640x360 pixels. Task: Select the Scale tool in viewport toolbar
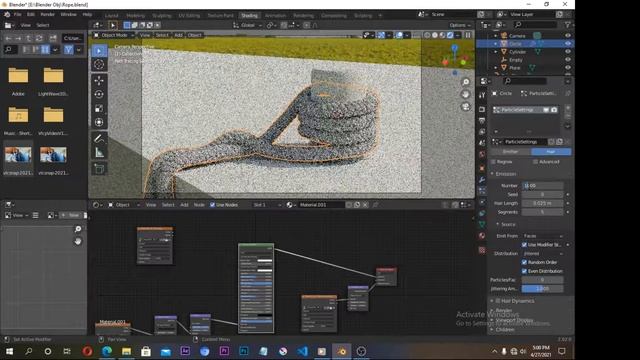[99, 108]
